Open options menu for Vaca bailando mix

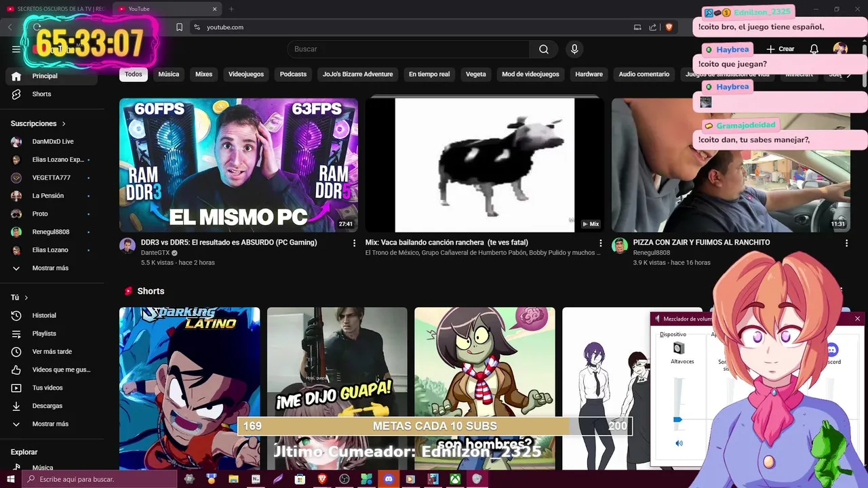(600, 243)
